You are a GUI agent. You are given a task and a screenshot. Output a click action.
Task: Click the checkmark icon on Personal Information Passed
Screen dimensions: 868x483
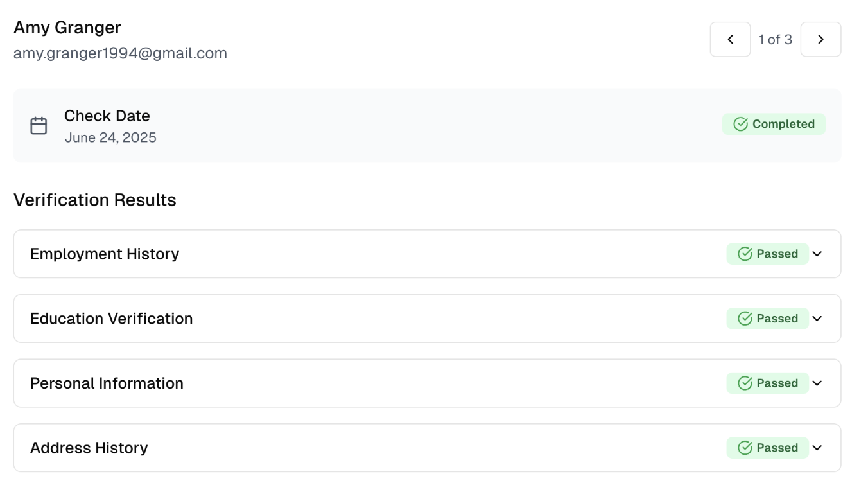tap(745, 383)
